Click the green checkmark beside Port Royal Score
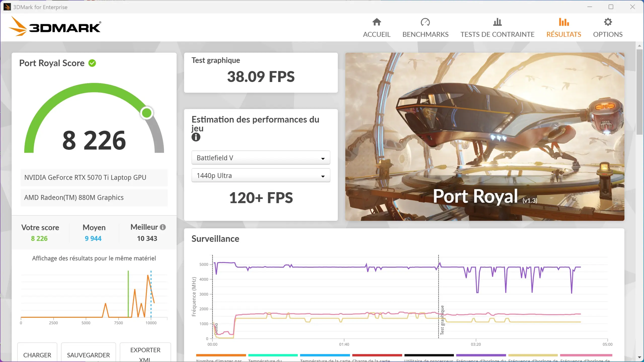Viewport: 644px width, 362px height. pyautogui.click(x=93, y=63)
